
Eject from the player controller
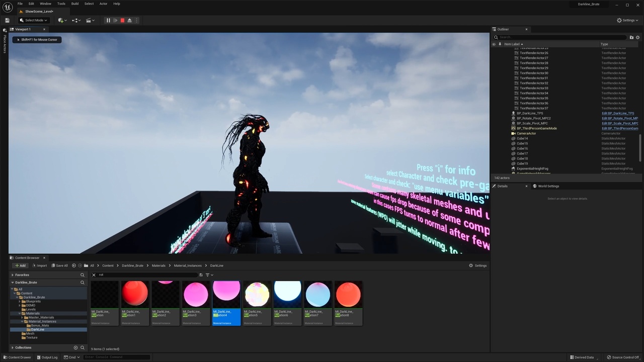[x=129, y=20]
